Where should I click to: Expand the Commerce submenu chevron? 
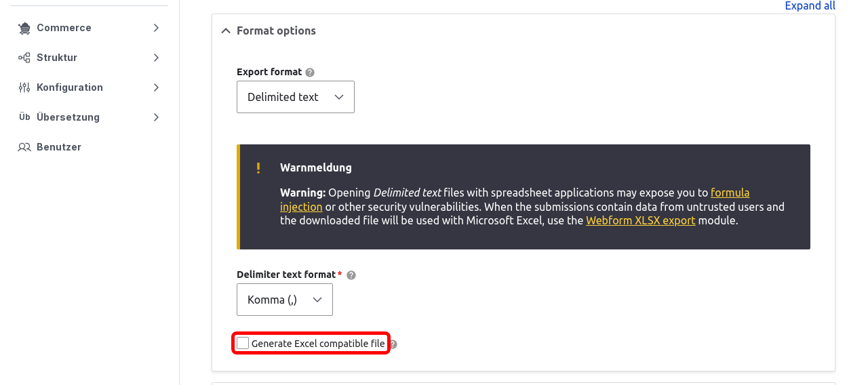(157, 28)
